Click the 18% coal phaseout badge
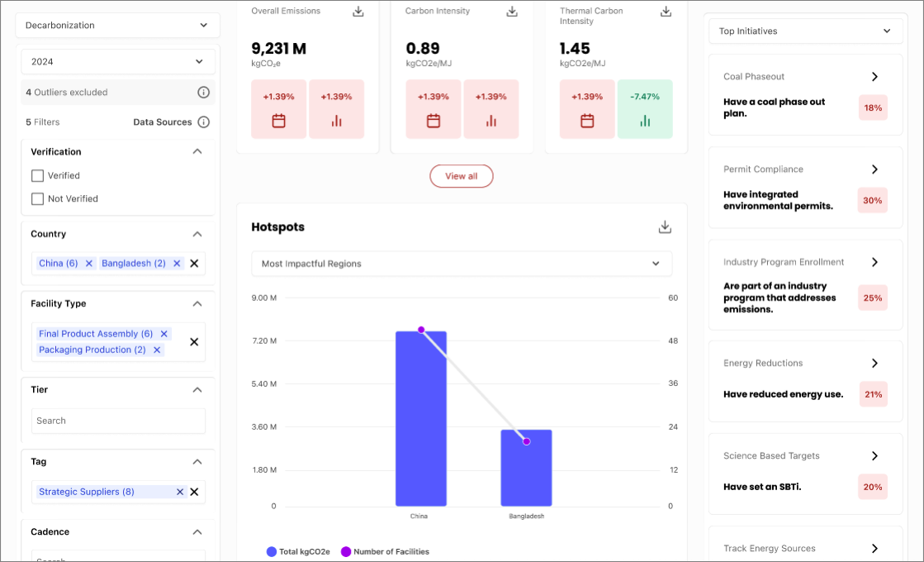 (873, 108)
